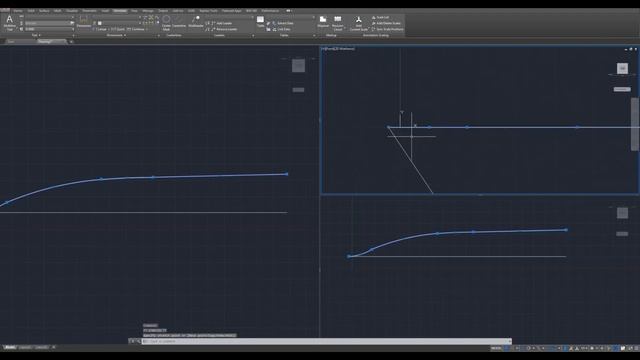Open the Express Tools ribbon tab

tap(208, 11)
